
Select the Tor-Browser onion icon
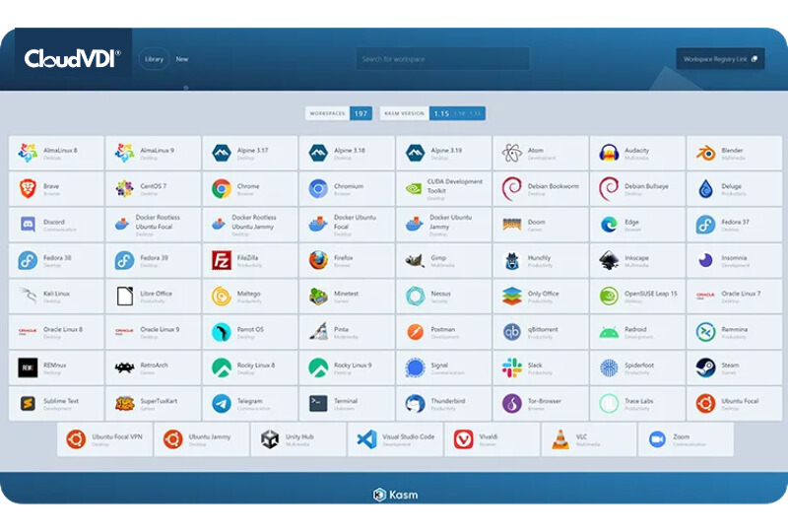coord(512,404)
